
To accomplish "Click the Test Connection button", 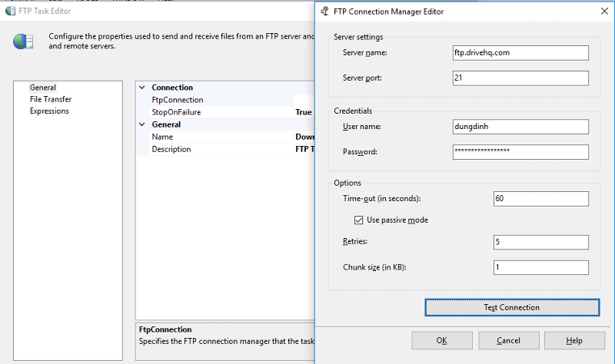I will click(x=512, y=308).
